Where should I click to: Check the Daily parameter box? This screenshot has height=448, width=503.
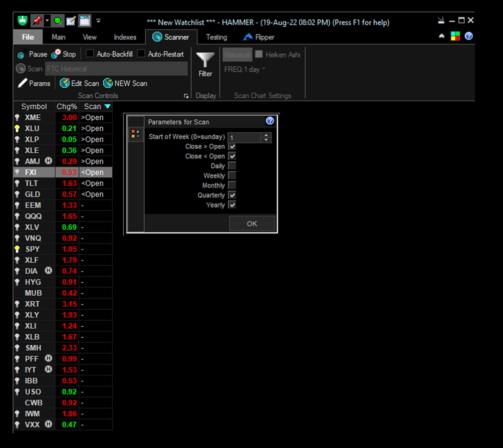(232, 166)
